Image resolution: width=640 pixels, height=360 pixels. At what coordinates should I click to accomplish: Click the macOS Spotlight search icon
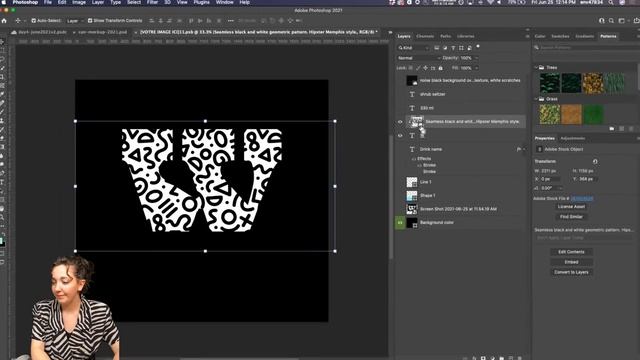611,2
